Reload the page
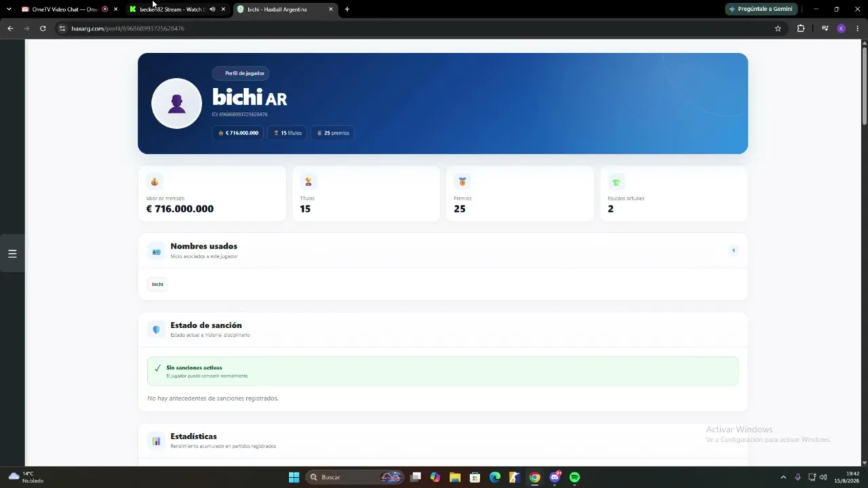868x488 pixels. pyautogui.click(x=43, y=28)
